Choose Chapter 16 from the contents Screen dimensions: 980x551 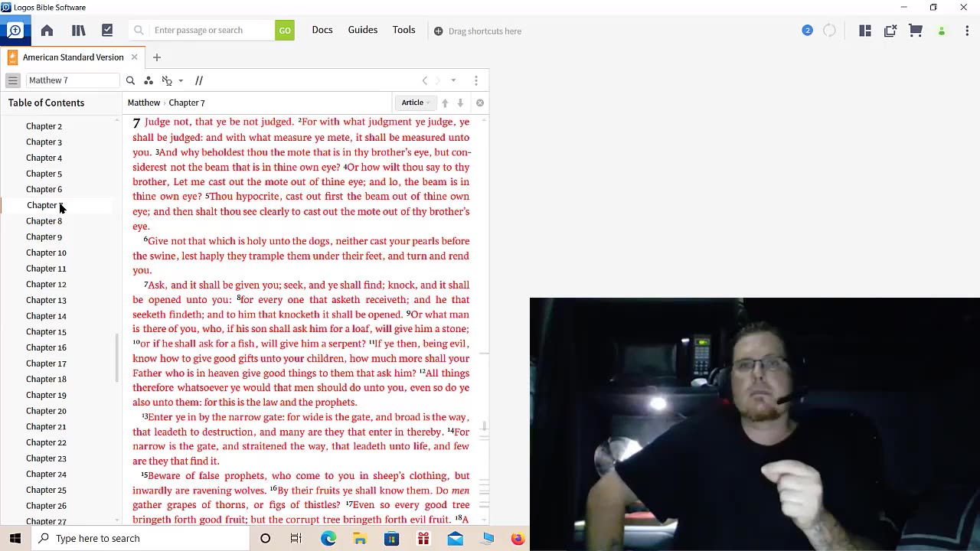coord(46,347)
